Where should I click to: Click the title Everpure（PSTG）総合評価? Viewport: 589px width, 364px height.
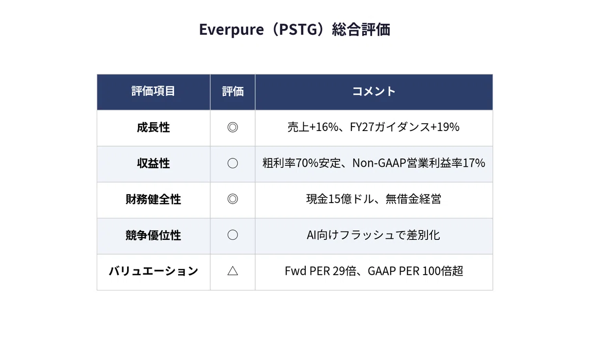coord(294,29)
